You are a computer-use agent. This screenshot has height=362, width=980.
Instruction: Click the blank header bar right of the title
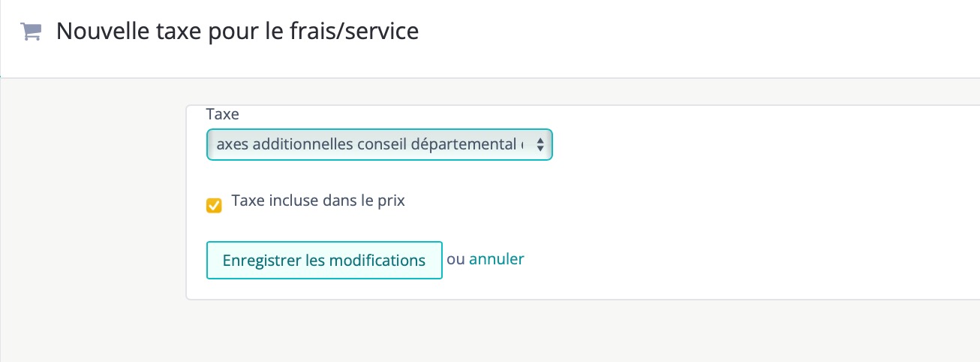675,34
